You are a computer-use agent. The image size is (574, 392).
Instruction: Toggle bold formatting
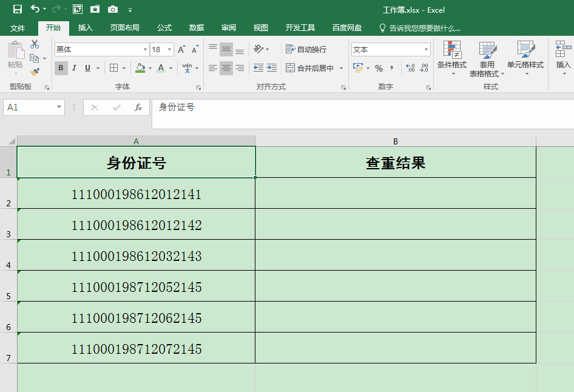pyautogui.click(x=60, y=68)
